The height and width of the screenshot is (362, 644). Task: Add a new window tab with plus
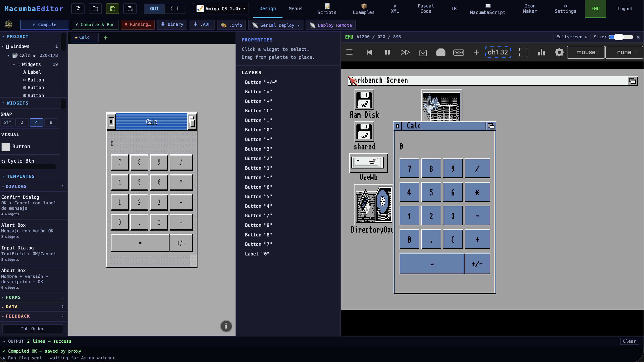105,38
